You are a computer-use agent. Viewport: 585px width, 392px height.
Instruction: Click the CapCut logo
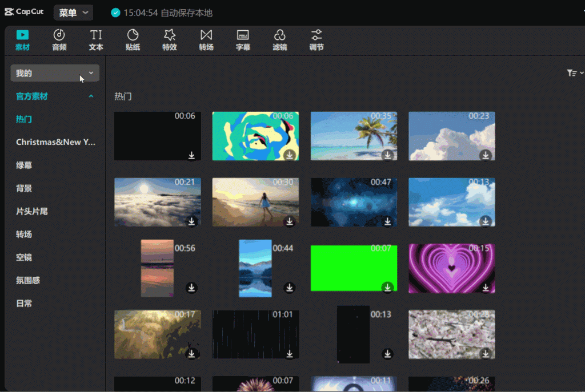click(24, 12)
